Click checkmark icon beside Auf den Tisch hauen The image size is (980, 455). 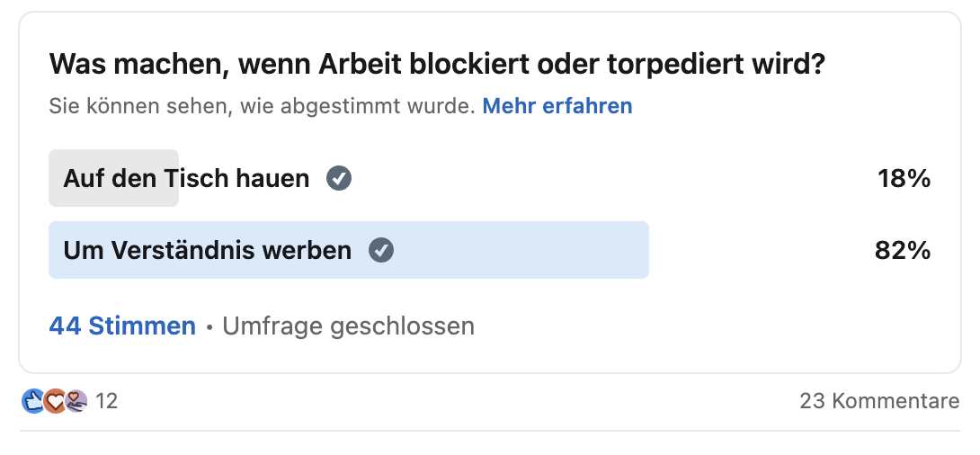click(x=339, y=179)
